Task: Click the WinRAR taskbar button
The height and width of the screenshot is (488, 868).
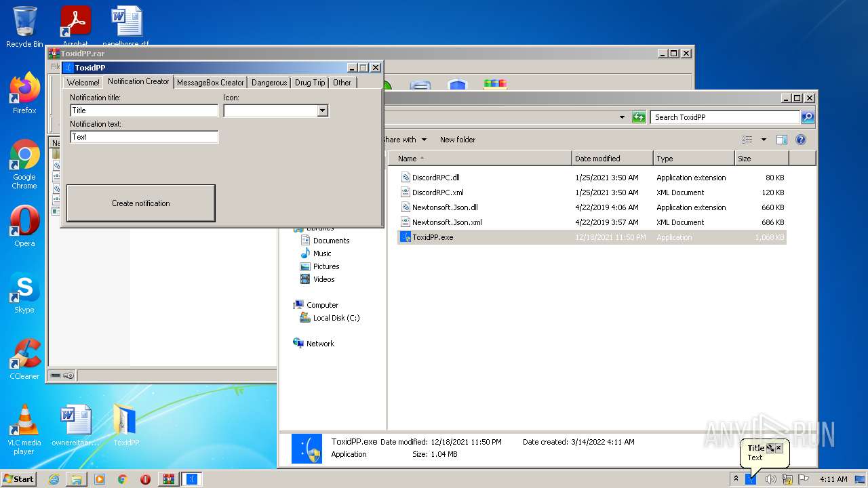Action: click(x=168, y=479)
